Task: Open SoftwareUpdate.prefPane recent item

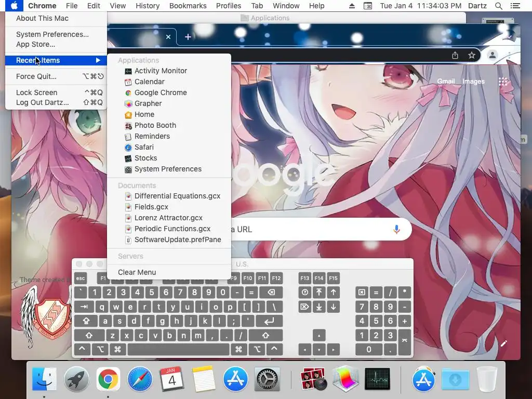Action: [169, 239]
